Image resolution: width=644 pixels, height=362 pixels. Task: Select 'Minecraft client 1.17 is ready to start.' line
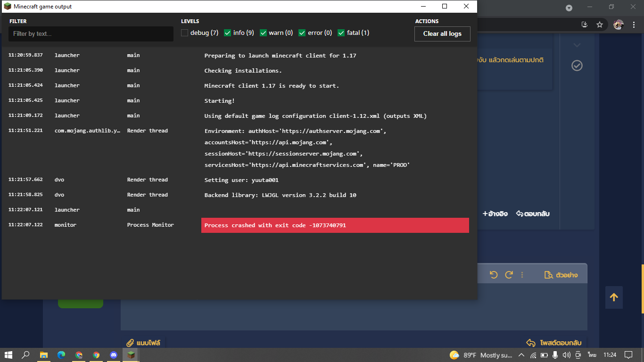(x=272, y=86)
